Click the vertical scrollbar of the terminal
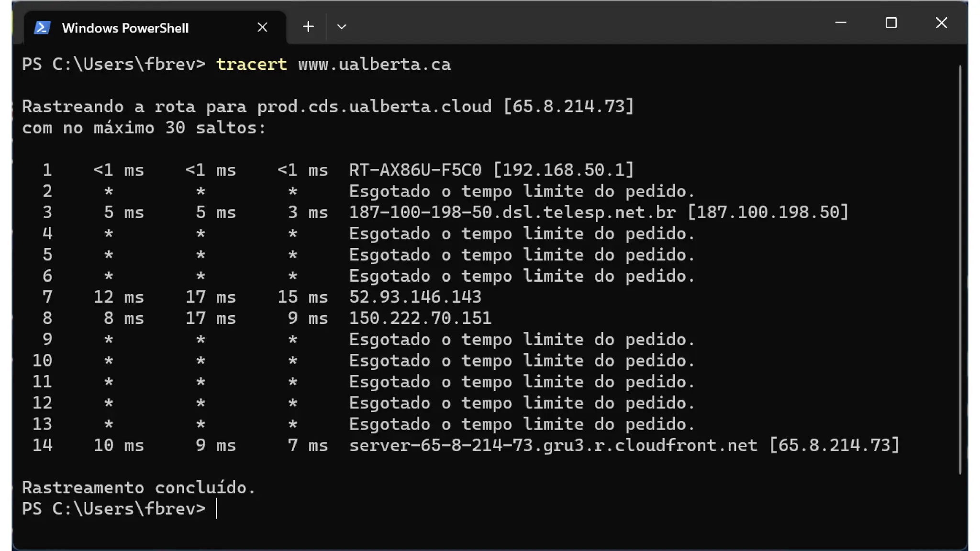Image resolution: width=980 pixels, height=551 pixels. pyautogui.click(x=959, y=268)
